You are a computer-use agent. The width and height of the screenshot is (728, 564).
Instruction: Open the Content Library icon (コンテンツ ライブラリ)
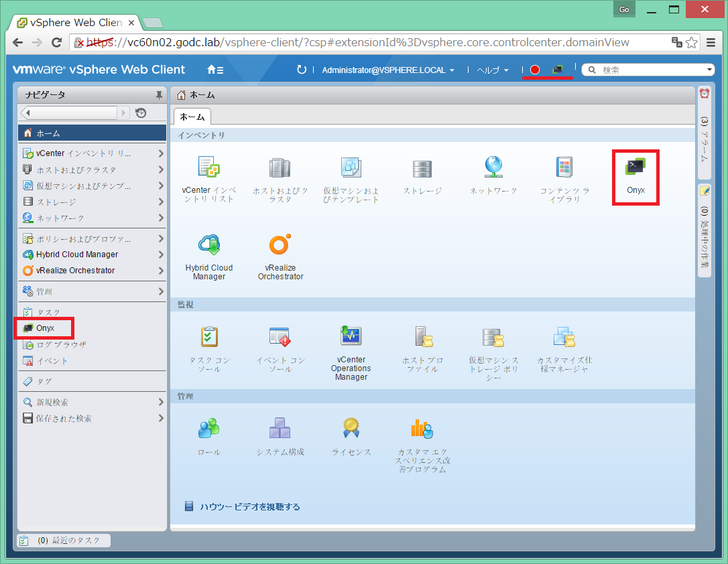(564, 167)
